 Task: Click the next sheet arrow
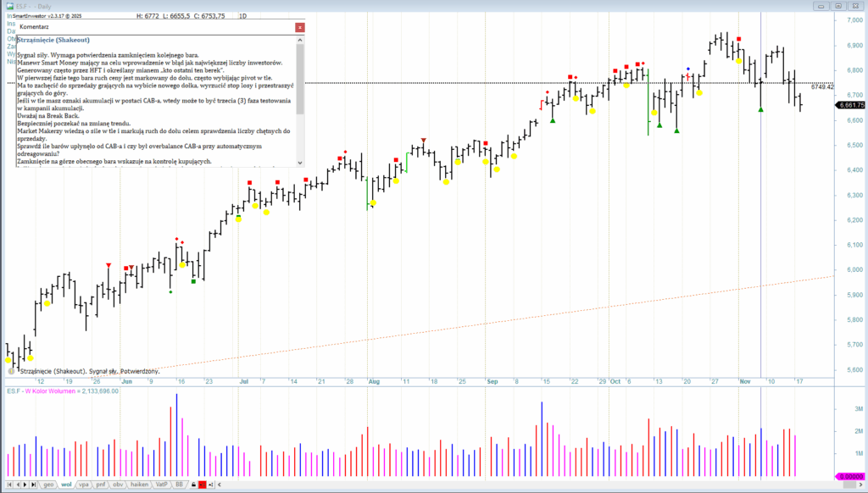[x=25, y=485]
